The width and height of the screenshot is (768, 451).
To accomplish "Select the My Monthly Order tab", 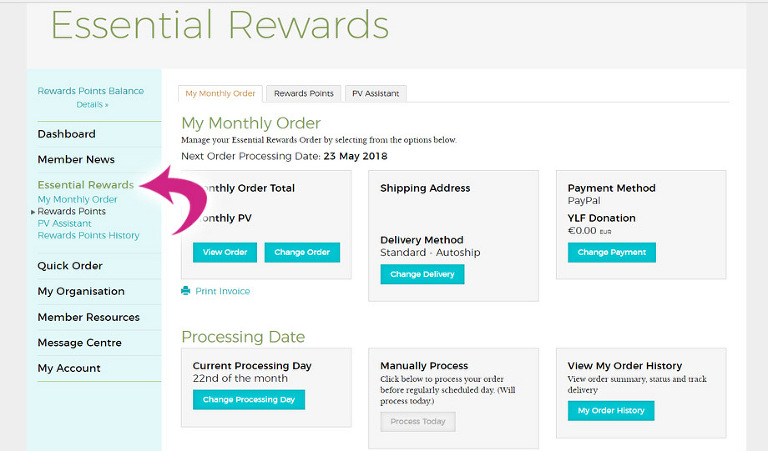I will [x=220, y=94].
